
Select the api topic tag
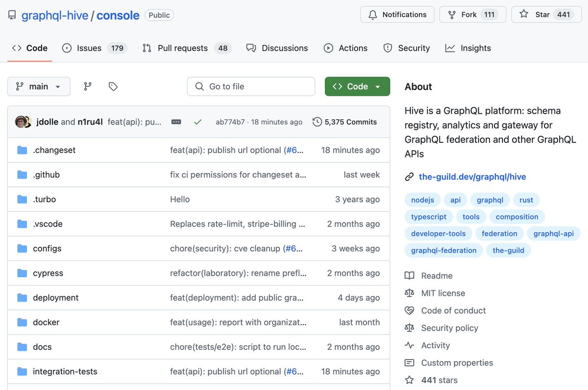(456, 200)
